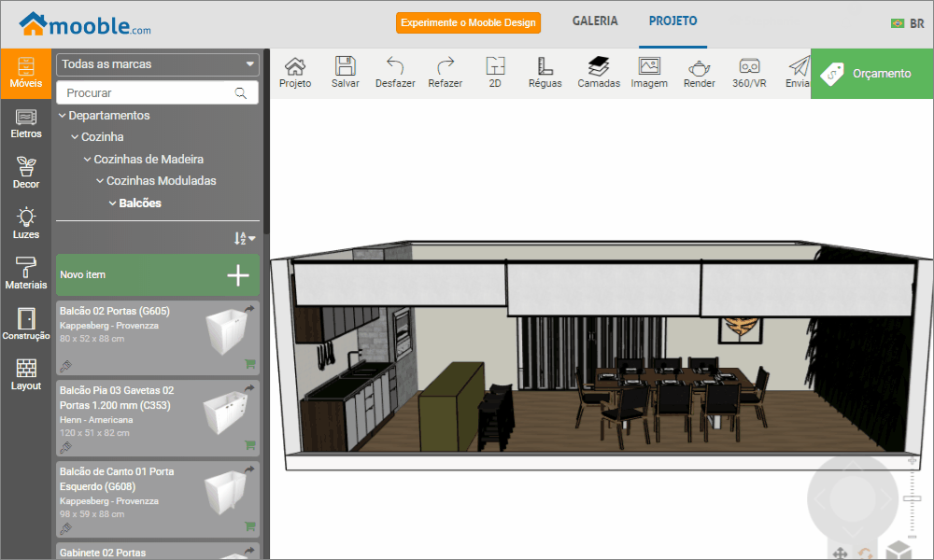This screenshot has height=560, width=934.
Task: Open the Réguas rulers tool
Action: tap(545, 73)
